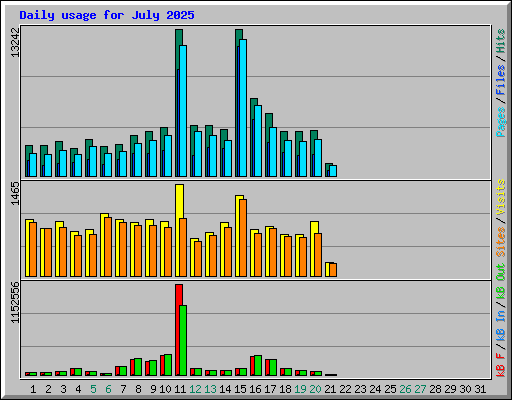Click the 1465 y-axis value

[15, 194]
